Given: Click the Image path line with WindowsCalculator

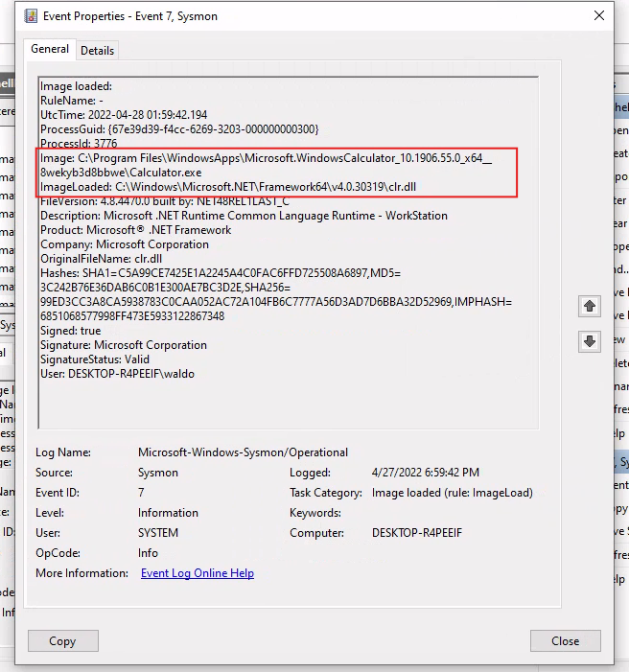Looking at the screenshot, I should (x=266, y=158).
